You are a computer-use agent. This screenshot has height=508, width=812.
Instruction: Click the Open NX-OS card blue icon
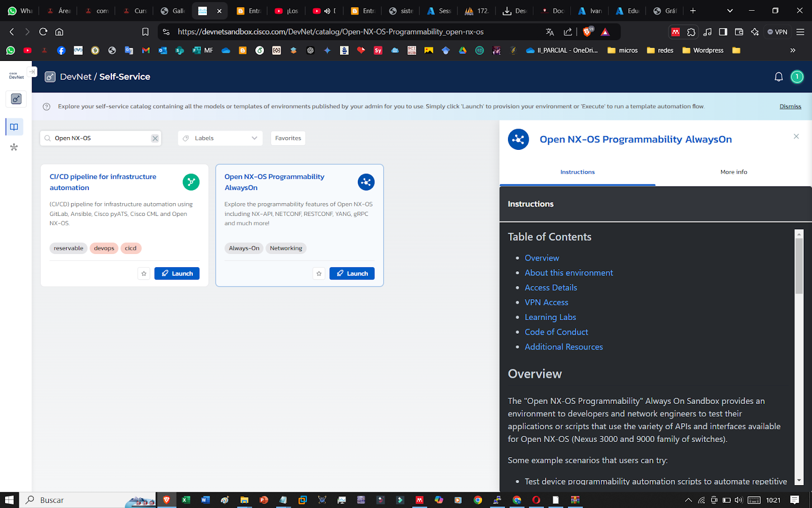coord(366,182)
